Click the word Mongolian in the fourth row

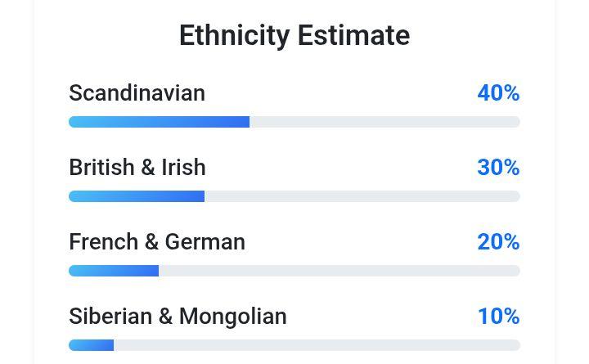click(232, 317)
